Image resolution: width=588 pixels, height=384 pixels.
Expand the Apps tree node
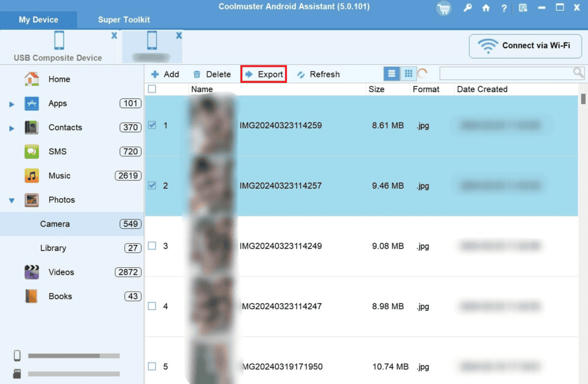tap(12, 104)
